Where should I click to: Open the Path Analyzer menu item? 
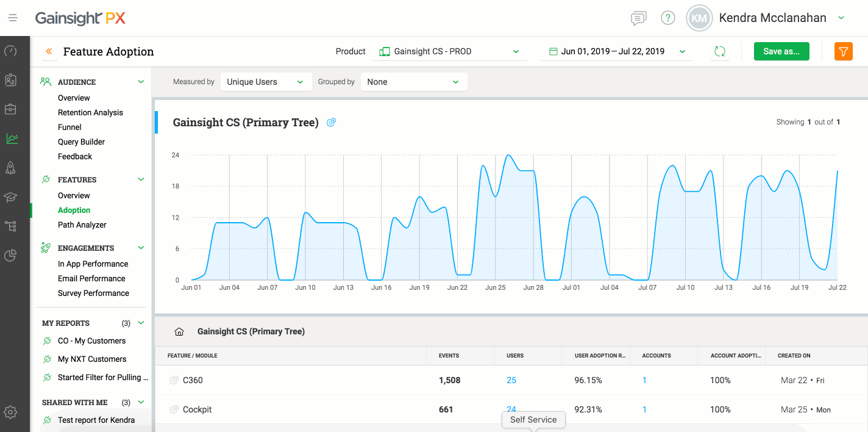point(82,225)
